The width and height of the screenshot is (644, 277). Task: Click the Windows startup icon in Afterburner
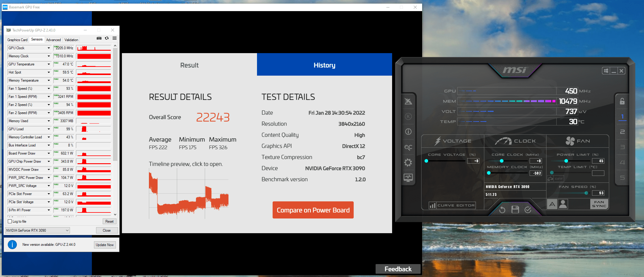[x=606, y=71]
